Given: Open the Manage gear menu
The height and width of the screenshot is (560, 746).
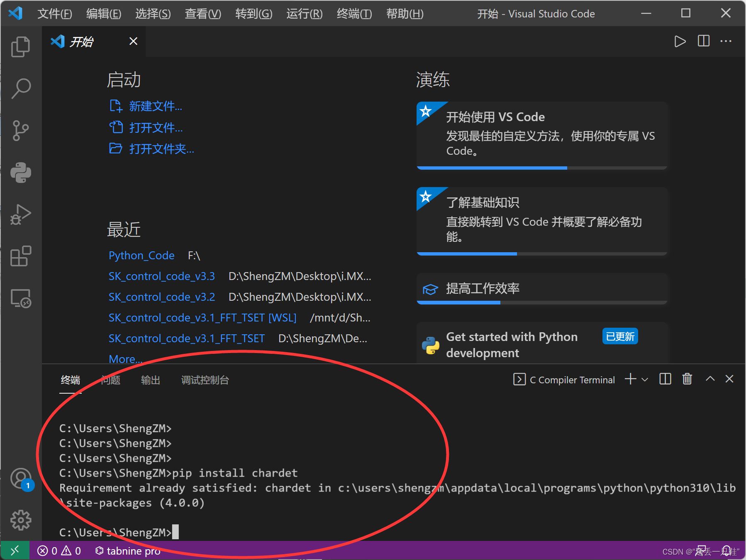Looking at the screenshot, I should 21,520.
